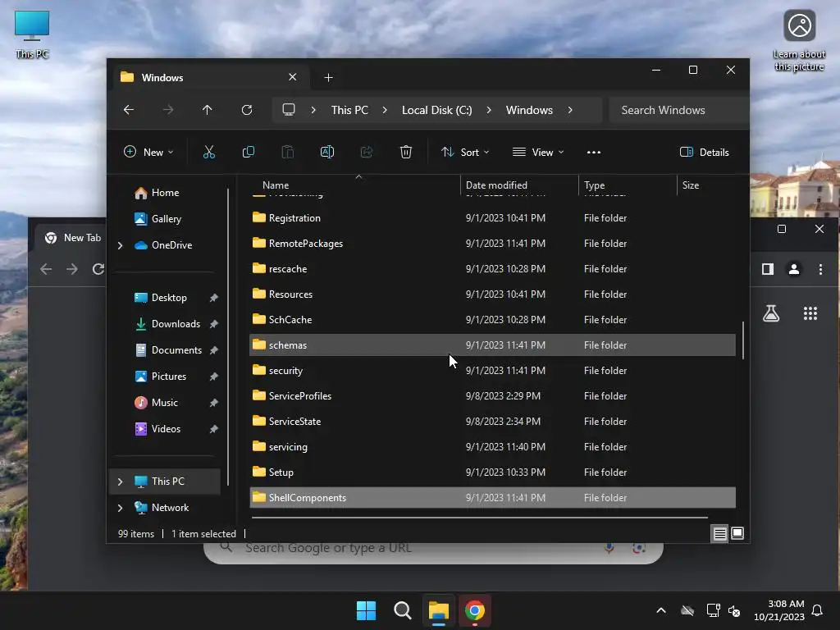The width and height of the screenshot is (840, 630).
Task: Click the monitor icon in address bar
Action: click(289, 110)
